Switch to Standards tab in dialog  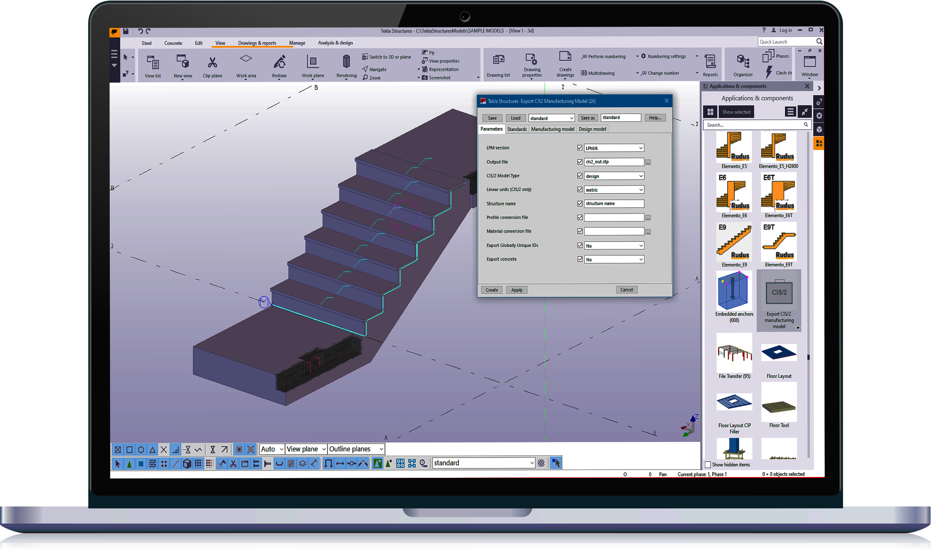point(517,129)
